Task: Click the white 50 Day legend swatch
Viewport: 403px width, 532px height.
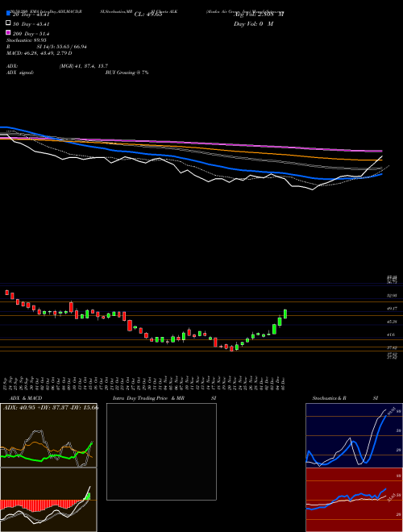Action: [x=8, y=23]
